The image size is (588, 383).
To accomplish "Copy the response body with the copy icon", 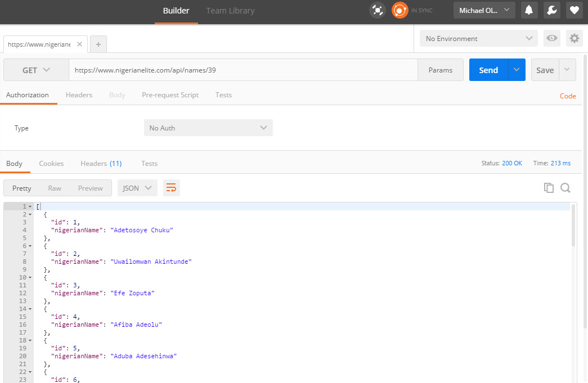I will point(549,187).
